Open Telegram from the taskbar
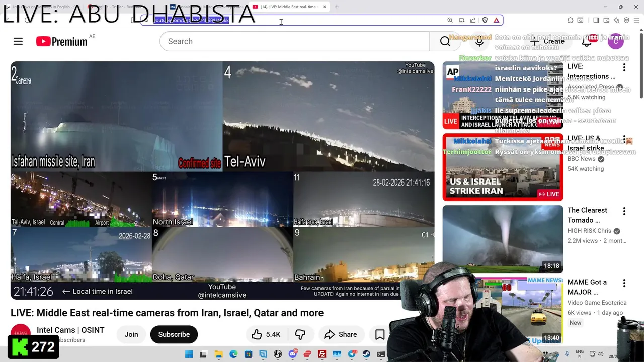The height and width of the screenshot is (362, 644). point(352,354)
